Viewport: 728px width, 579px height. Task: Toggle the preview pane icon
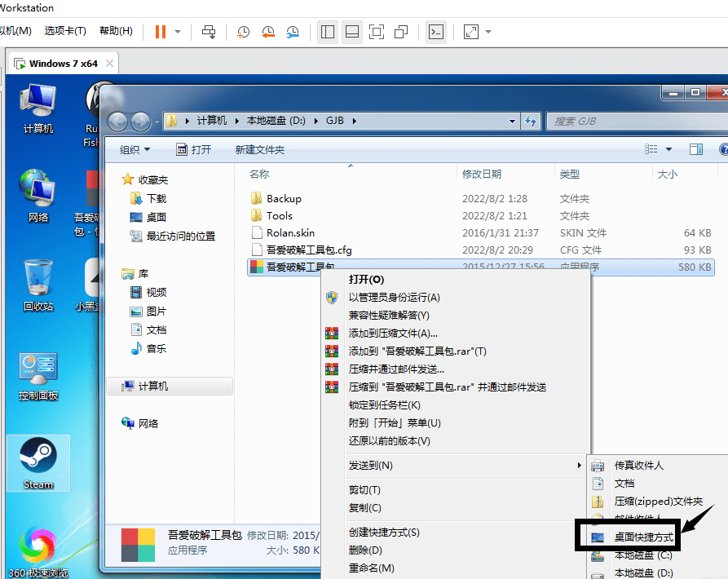(695, 149)
